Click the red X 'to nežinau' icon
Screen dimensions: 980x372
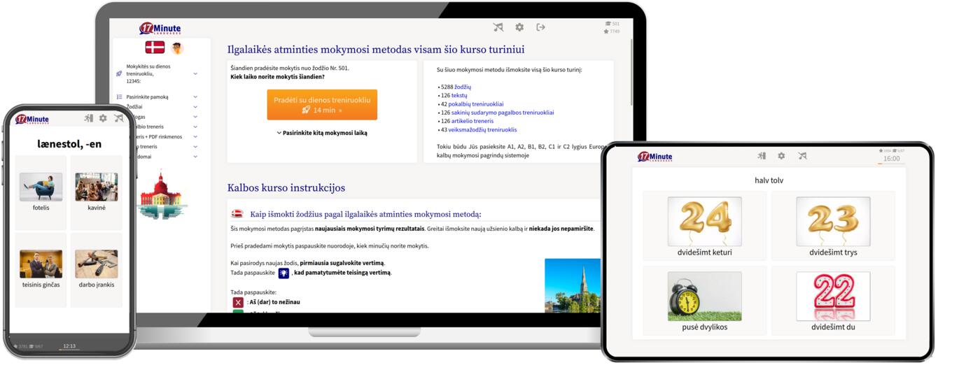tap(238, 302)
